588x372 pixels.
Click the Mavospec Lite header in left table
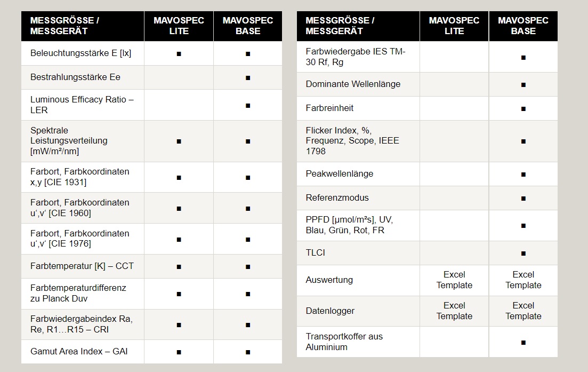pos(179,26)
